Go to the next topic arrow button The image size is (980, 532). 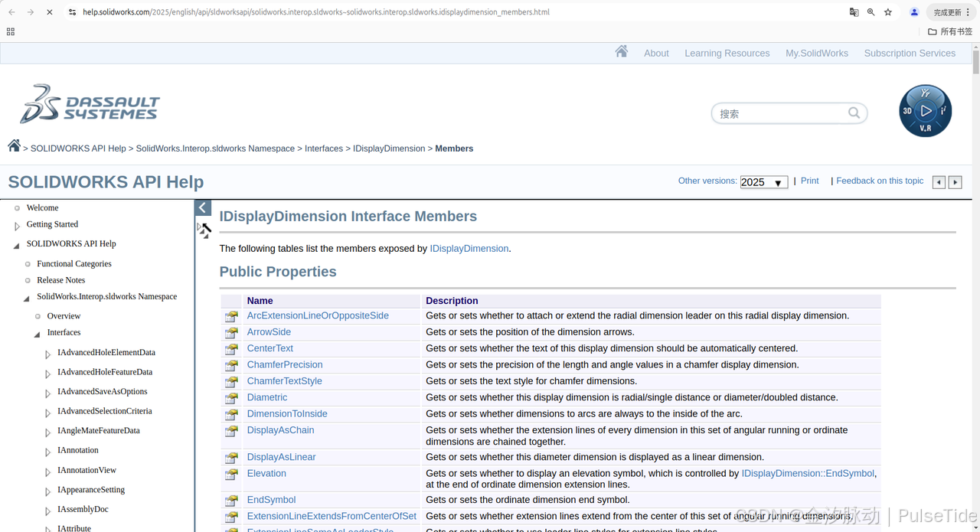[x=955, y=182]
